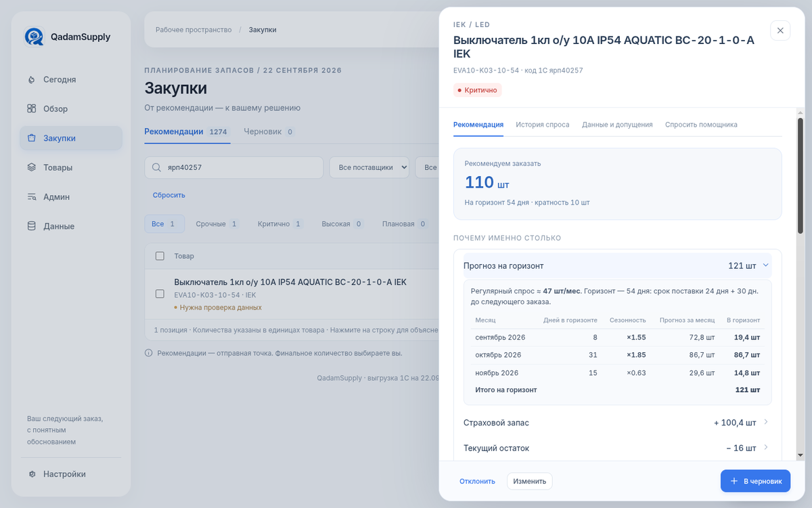Click the panel vertical scrollbar
Image resolution: width=812 pixels, height=508 pixels.
click(800, 176)
